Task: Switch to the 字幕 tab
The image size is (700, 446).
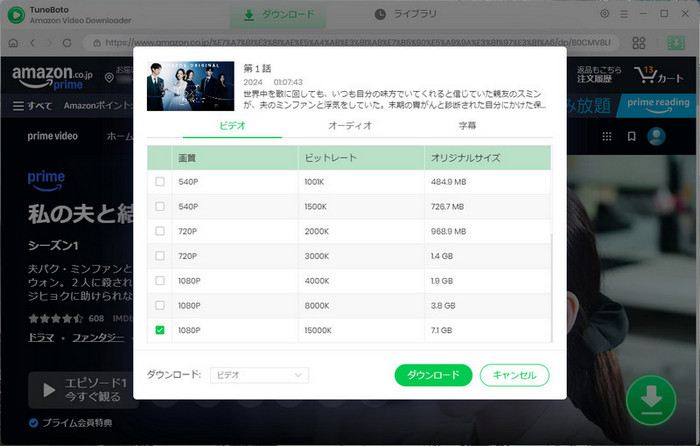Action: 467,126
